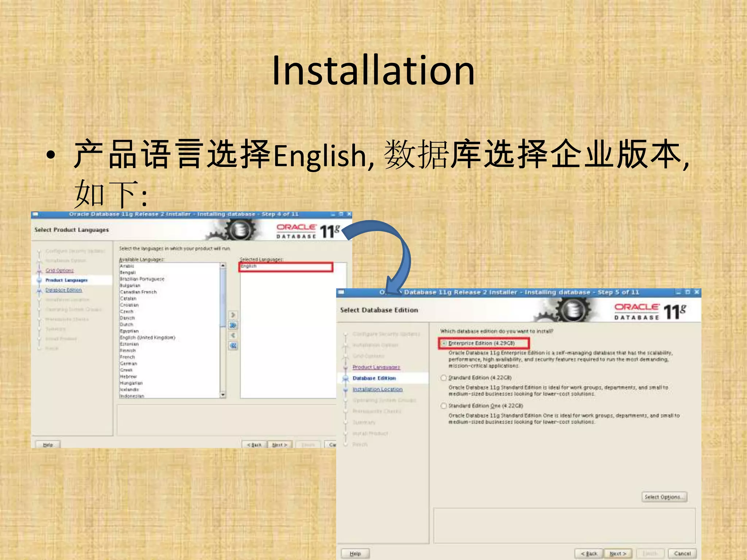Click the Step 5 window menu icon
The image size is (747, 560).
(341, 292)
